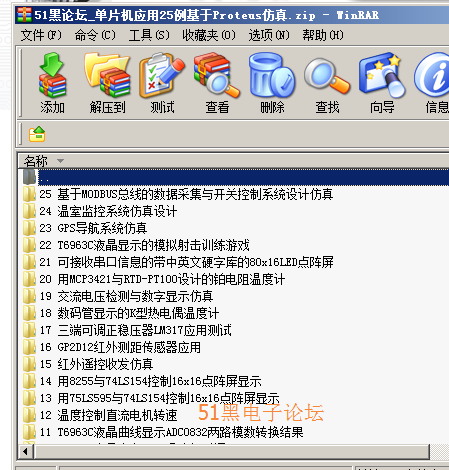Select '13 用75LS595与74LS154控制16x16点阵屏显示'

pos(159,398)
